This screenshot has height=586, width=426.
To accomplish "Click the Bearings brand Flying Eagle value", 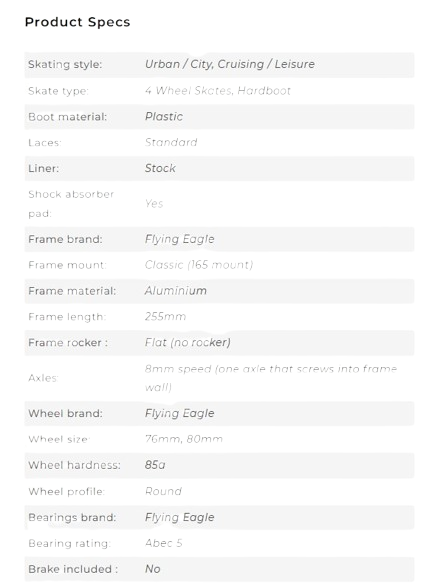I will (x=180, y=517).
